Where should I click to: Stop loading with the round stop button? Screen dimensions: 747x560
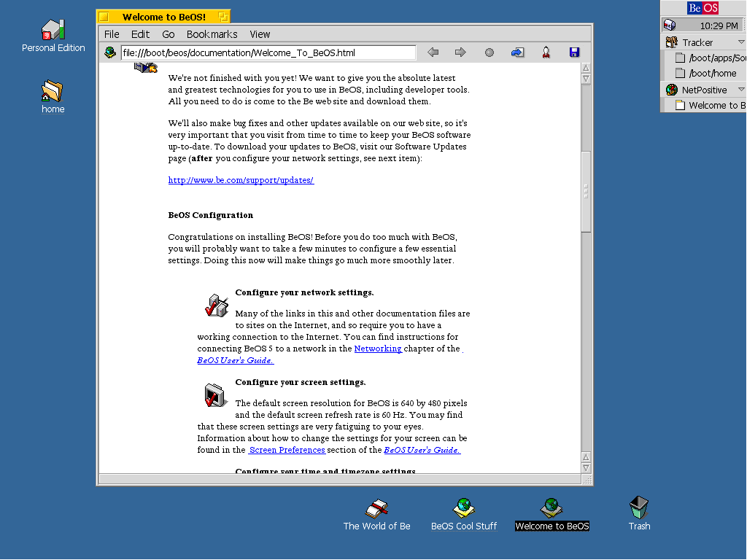pos(489,52)
